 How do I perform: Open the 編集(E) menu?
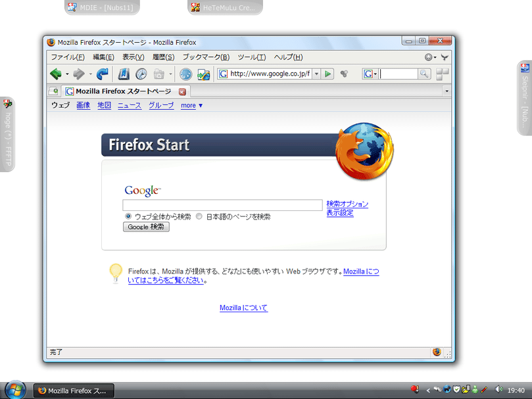pyautogui.click(x=103, y=57)
